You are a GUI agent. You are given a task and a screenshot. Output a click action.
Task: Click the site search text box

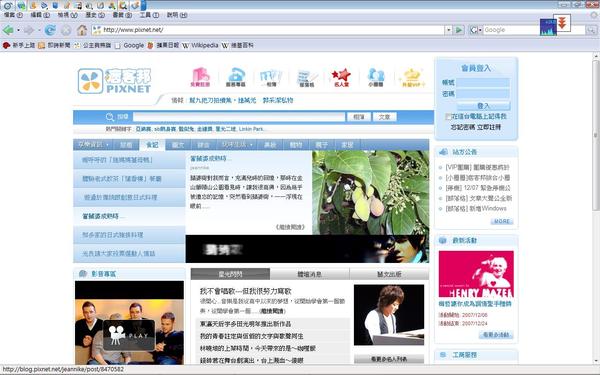point(239,117)
